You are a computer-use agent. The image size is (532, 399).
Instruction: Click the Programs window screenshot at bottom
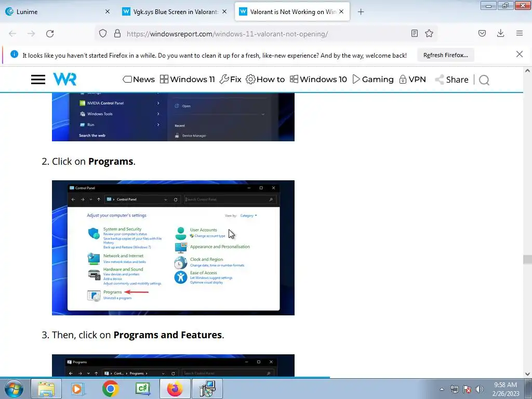pyautogui.click(x=173, y=365)
